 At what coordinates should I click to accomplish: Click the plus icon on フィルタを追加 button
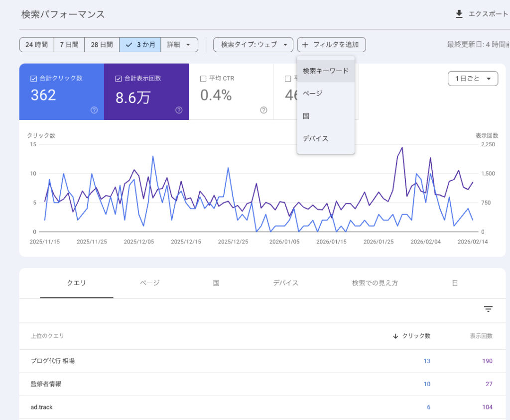click(305, 45)
